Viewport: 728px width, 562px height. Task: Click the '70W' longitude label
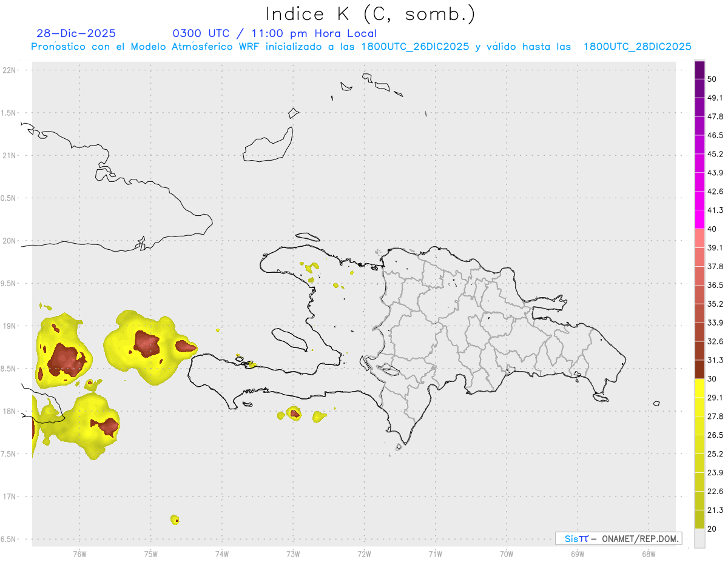[x=507, y=555]
